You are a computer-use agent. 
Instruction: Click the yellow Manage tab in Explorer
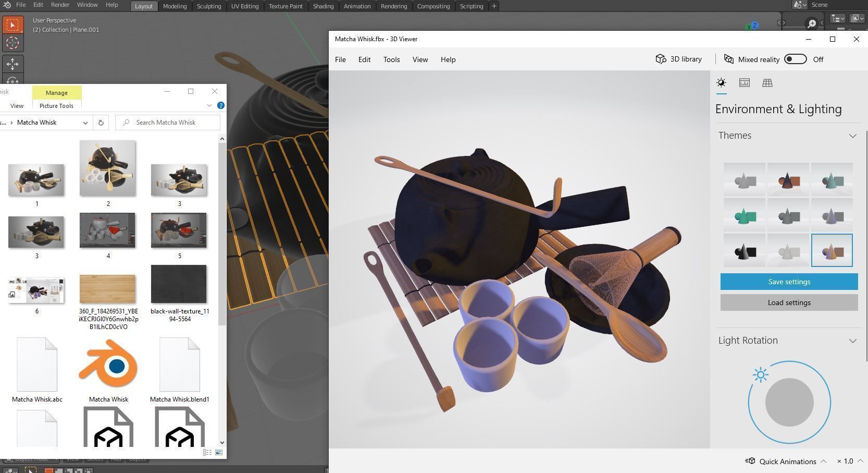(57, 92)
